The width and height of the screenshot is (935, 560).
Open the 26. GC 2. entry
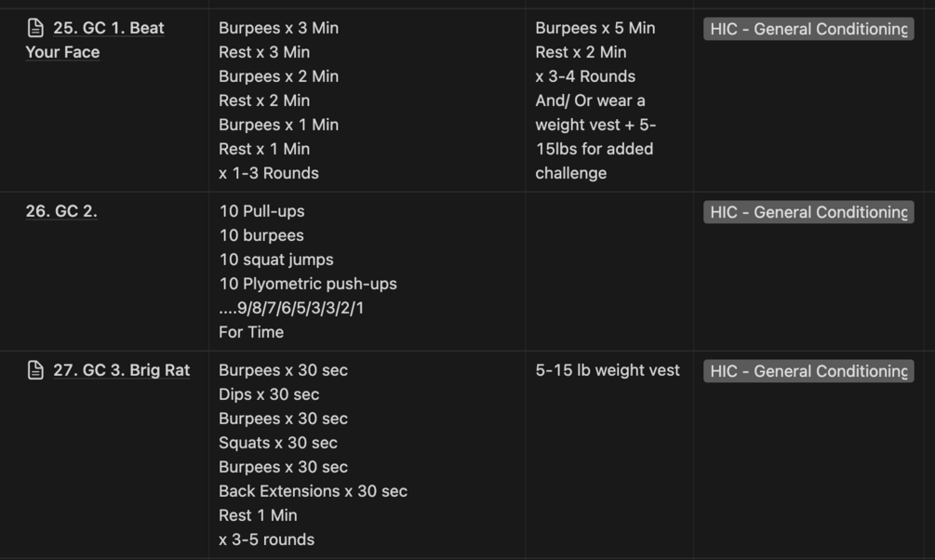(x=61, y=211)
